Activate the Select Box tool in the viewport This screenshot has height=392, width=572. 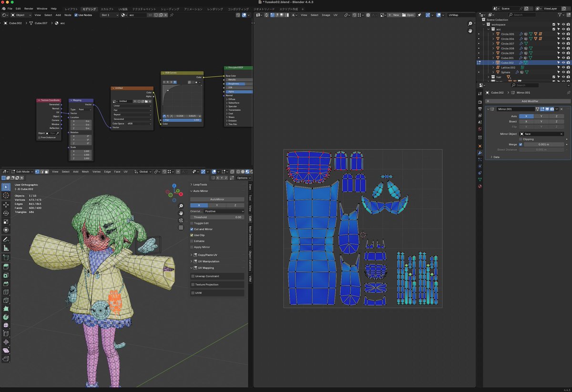click(x=6, y=186)
